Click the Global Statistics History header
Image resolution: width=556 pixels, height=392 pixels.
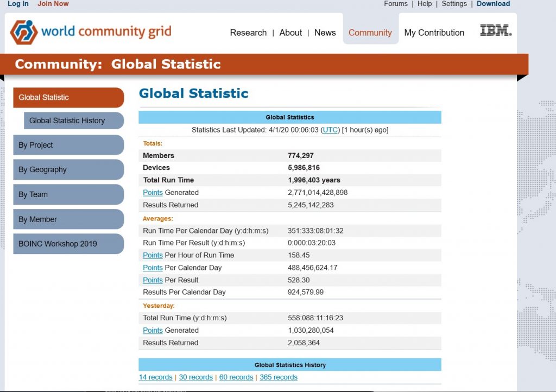[x=290, y=365]
